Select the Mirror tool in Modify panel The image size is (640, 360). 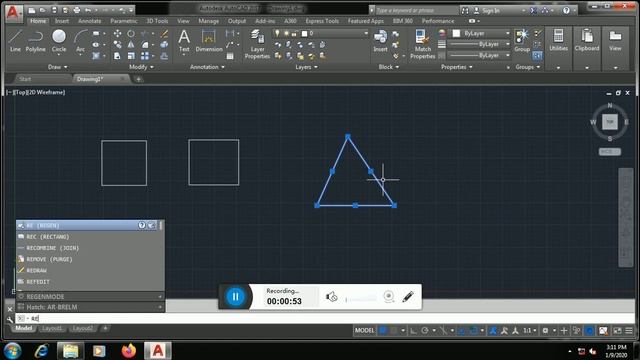131,44
